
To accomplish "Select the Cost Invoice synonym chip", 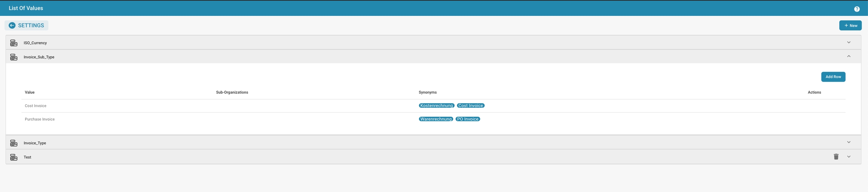I will click(x=471, y=106).
